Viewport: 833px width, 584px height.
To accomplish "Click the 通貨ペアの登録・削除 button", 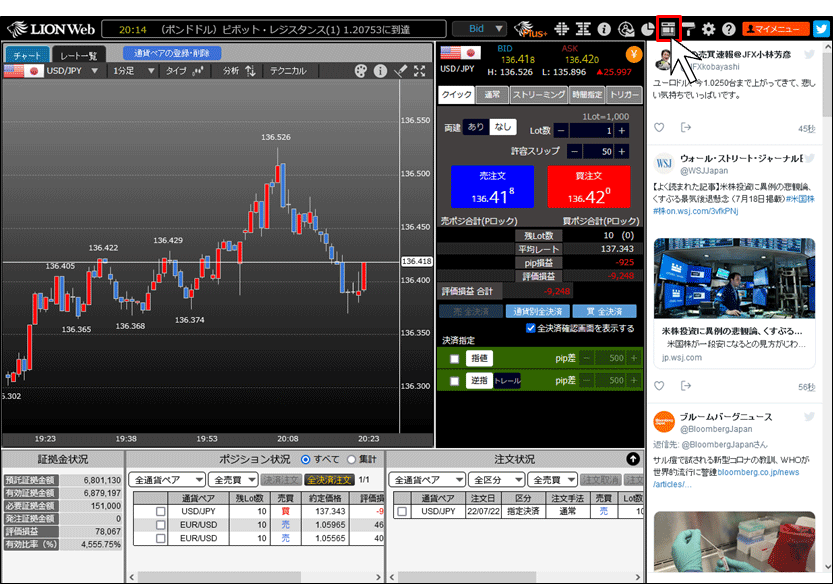I will (171, 53).
